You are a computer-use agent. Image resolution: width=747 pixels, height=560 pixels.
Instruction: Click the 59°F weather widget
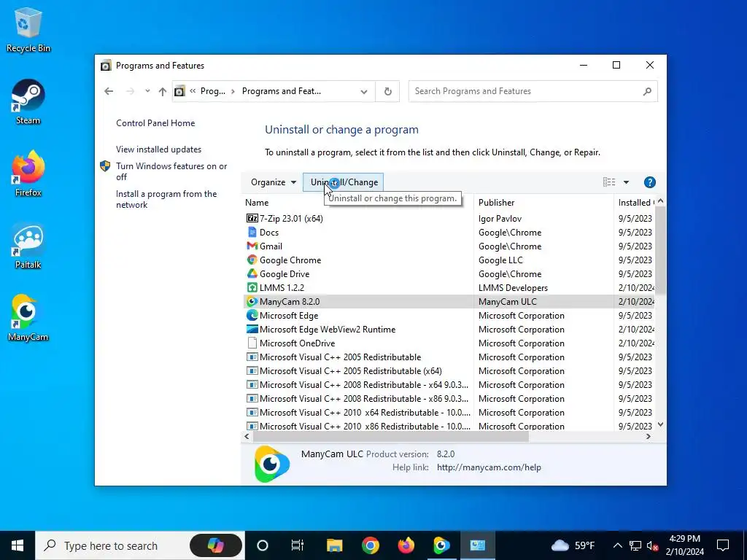tap(573, 545)
